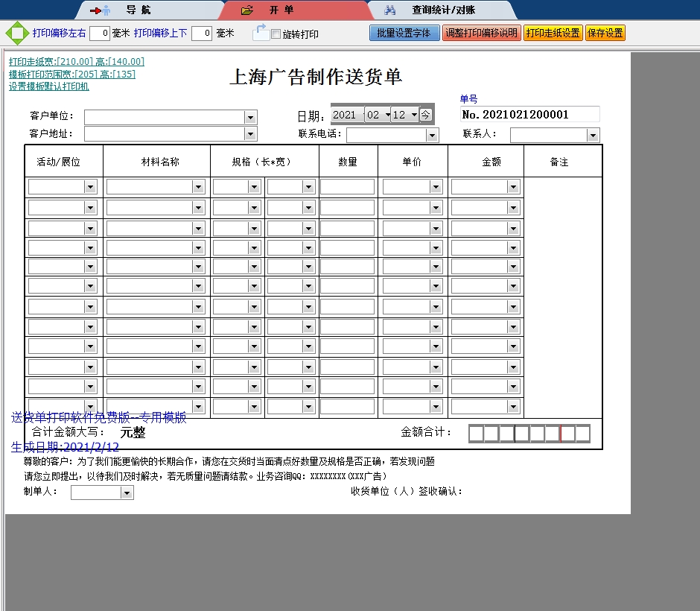The image size is (700, 611).
Task: Click the 设置模板默认打印机 link
Action: [49, 86]
